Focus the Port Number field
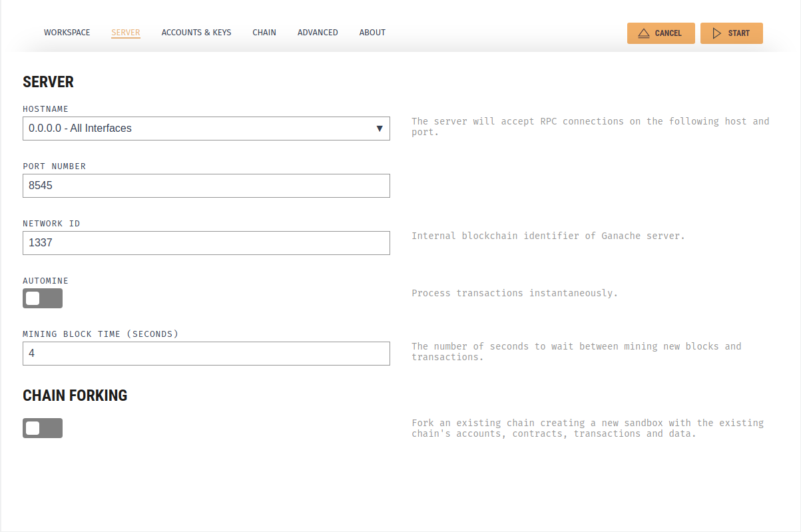This screenshot has height=532, width=801. (206, 186)
